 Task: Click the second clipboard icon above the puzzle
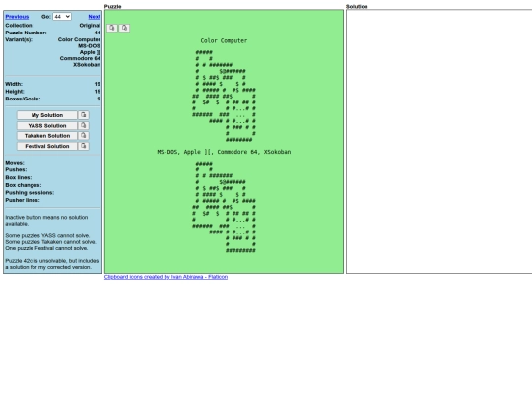[x=124, y=28]
